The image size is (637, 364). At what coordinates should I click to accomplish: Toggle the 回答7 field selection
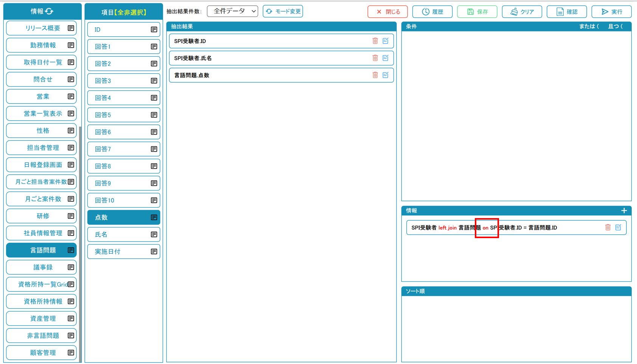pyautogui.click(x=124, y=149)
